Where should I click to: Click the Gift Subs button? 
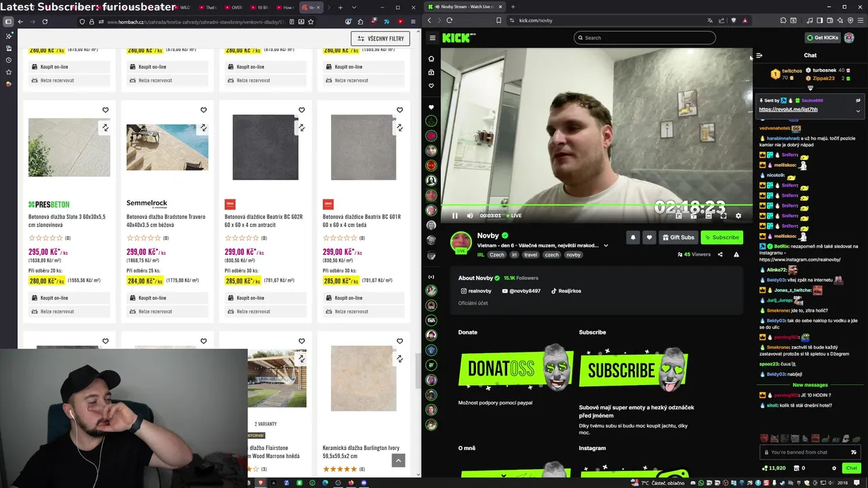click(677, 237)
